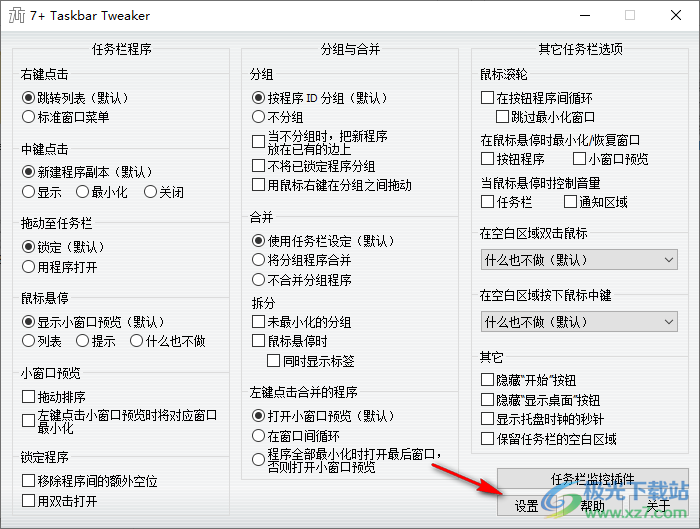Toggle 小窗口预览 checkbox under 在鼠标悬停时最小化/恢复窗口
The height and width of the screenshot is (529, 700).
pos(579,158)
